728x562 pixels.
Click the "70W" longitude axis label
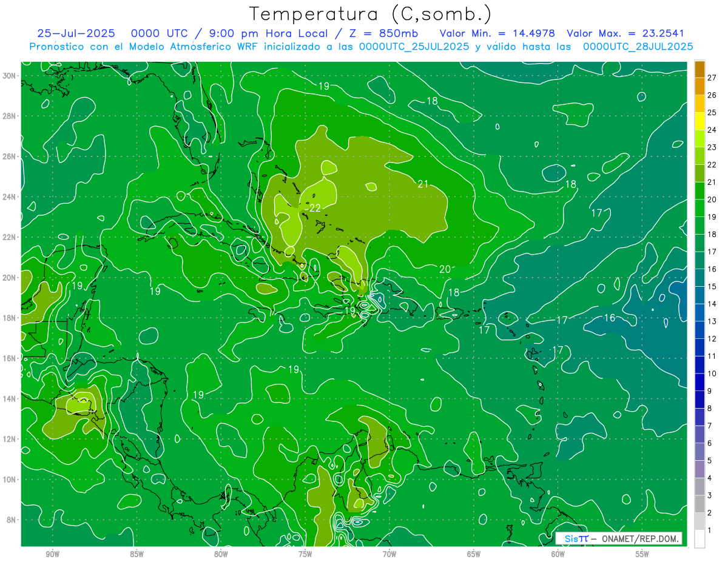(x=389, y=554)
